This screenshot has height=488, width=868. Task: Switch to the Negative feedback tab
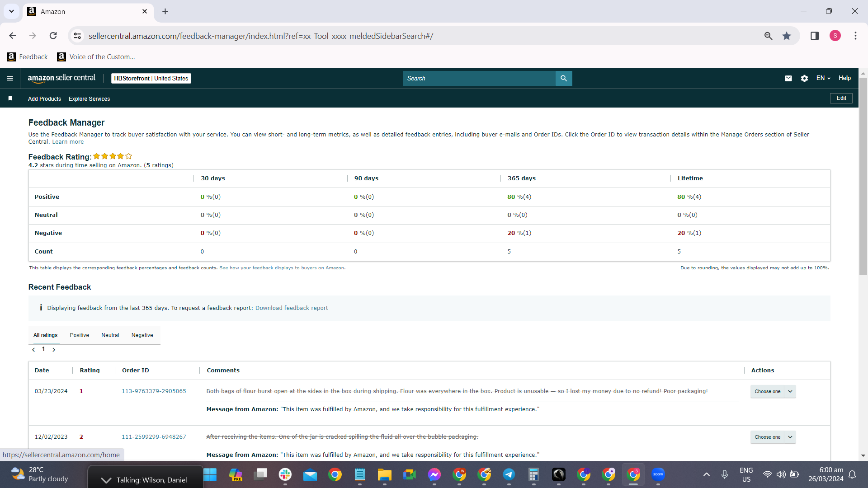click(x=142, y=335)
